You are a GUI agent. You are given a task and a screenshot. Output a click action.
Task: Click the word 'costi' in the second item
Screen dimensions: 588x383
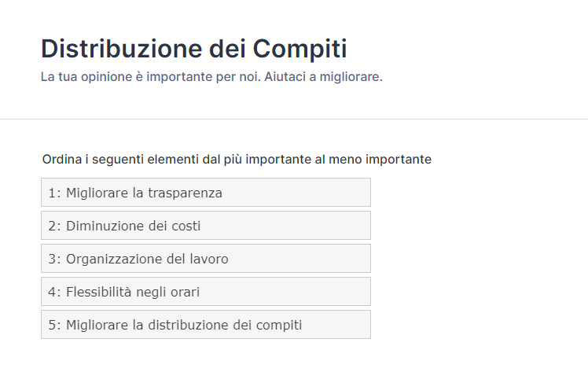(x=185, y=226)
